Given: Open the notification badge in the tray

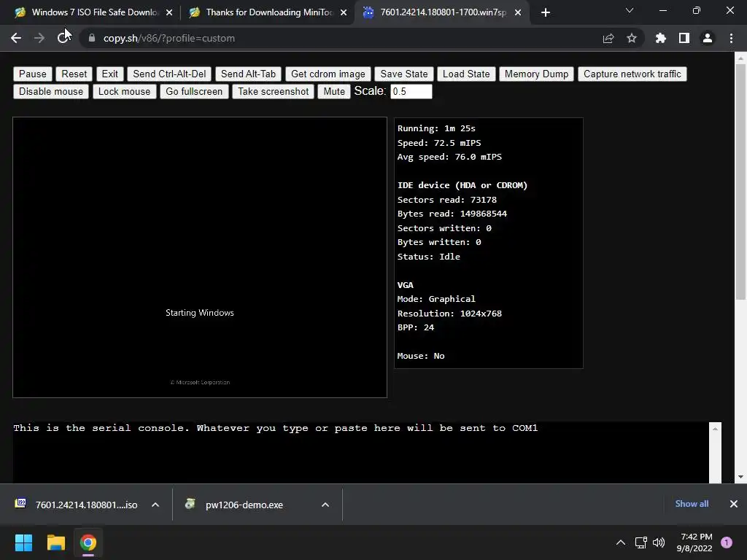Looking at the screenshot, I should (x=727, y=542).
